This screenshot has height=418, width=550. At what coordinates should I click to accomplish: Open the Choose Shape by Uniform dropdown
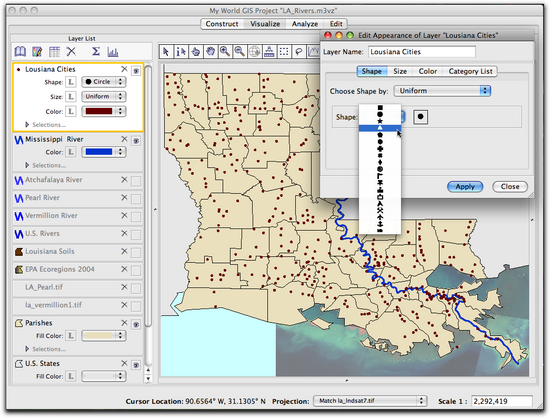coord(442,91)
